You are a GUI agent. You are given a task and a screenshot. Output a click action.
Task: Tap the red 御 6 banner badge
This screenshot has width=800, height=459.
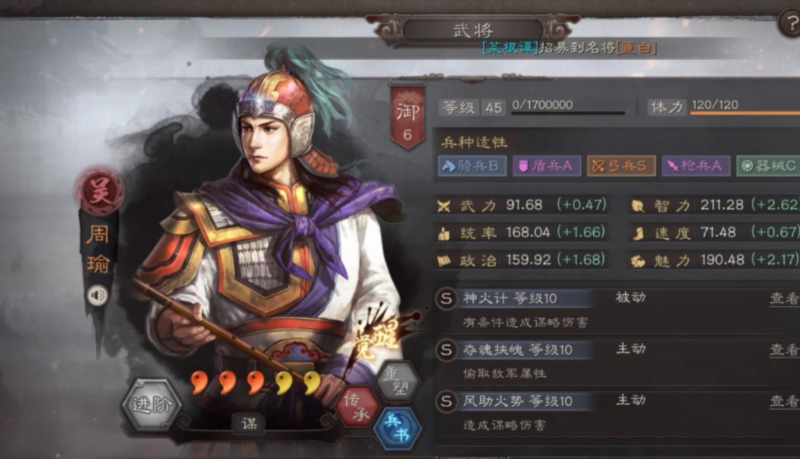408,118
